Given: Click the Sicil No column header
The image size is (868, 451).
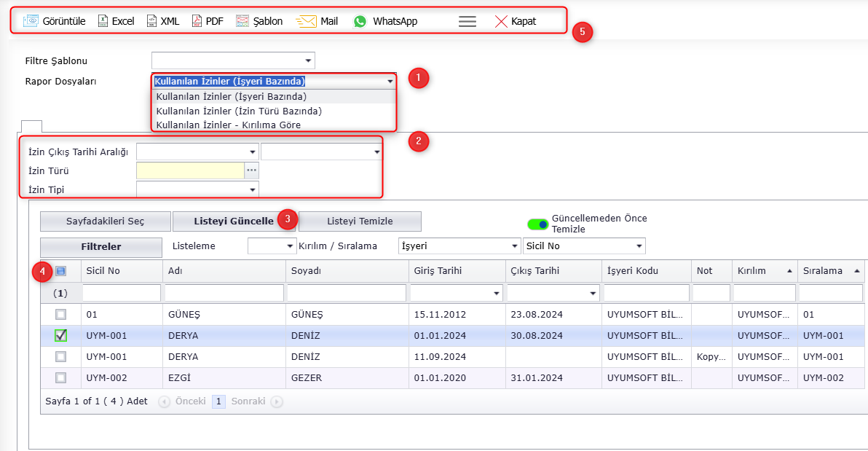Looking at the screenshot, I should 122,271.
